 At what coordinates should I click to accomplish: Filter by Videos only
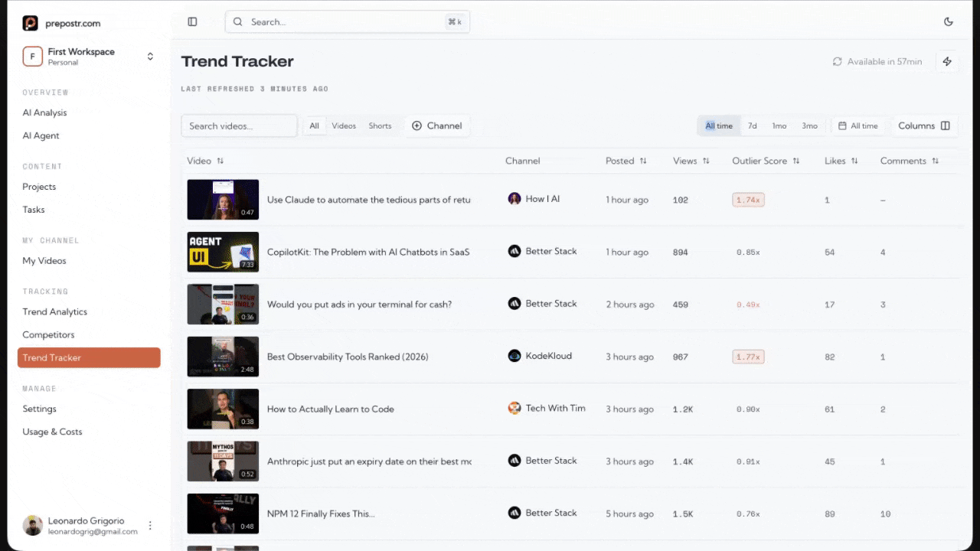coord(344,126)
